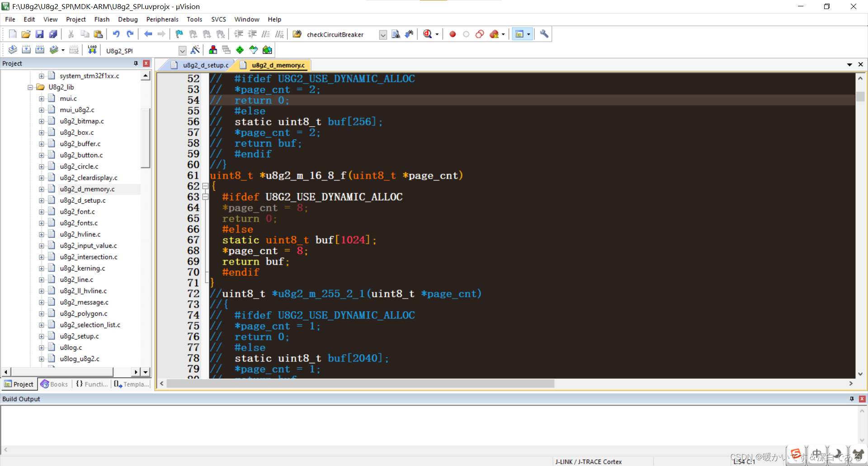This screenshot has height=466, width=868.
Task: Disable all breakpoints in program
Action: coord(479,34)
